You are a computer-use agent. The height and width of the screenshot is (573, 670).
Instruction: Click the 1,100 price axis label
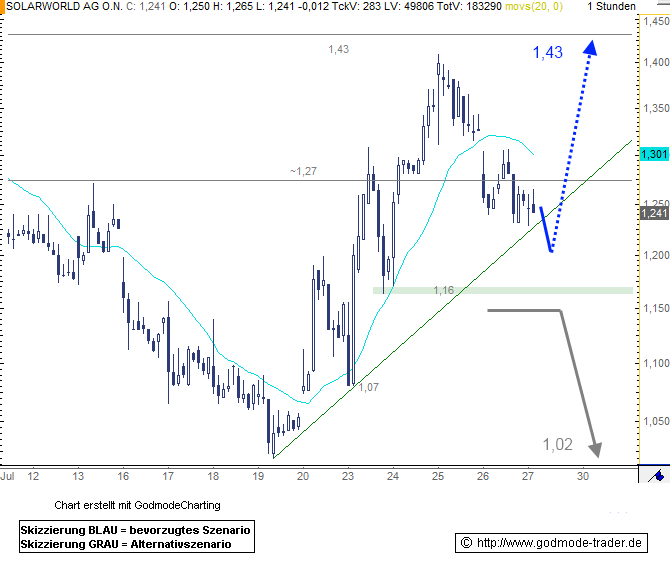656,363
